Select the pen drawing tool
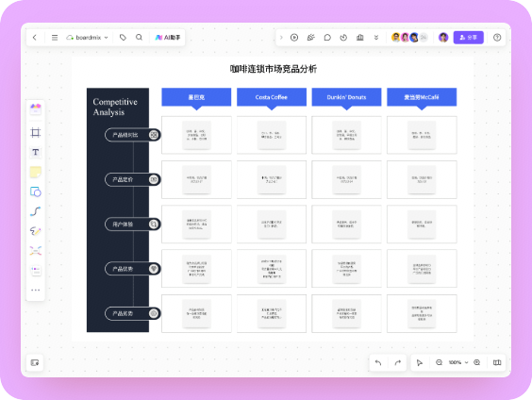This screenshot has width=532, height=400. coord(36,231)
